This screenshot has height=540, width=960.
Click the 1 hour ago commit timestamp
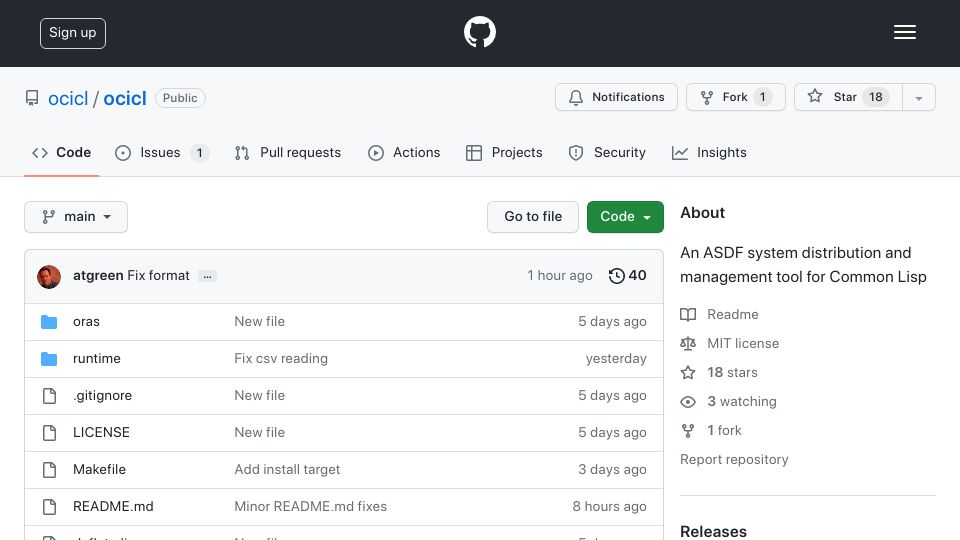coord(560,276)
